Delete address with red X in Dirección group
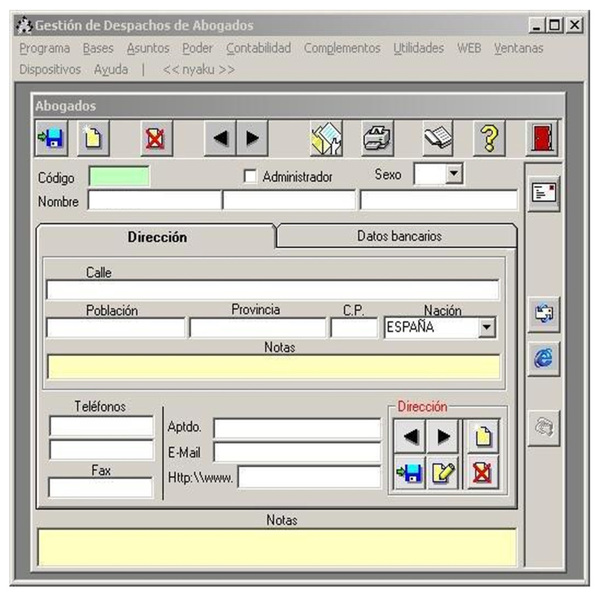 [x=483, y=473]
